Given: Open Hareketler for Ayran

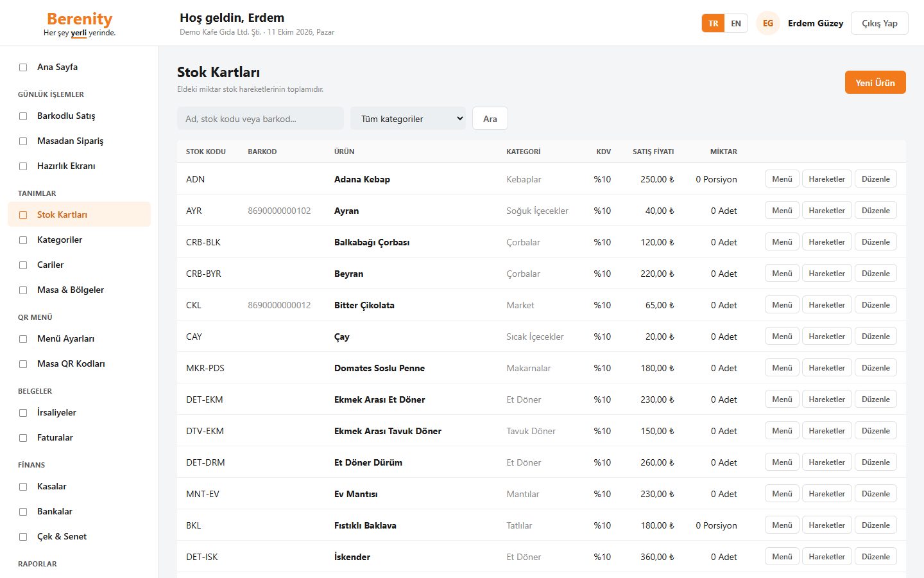Looking at the screenshot, I should [827, 211].
